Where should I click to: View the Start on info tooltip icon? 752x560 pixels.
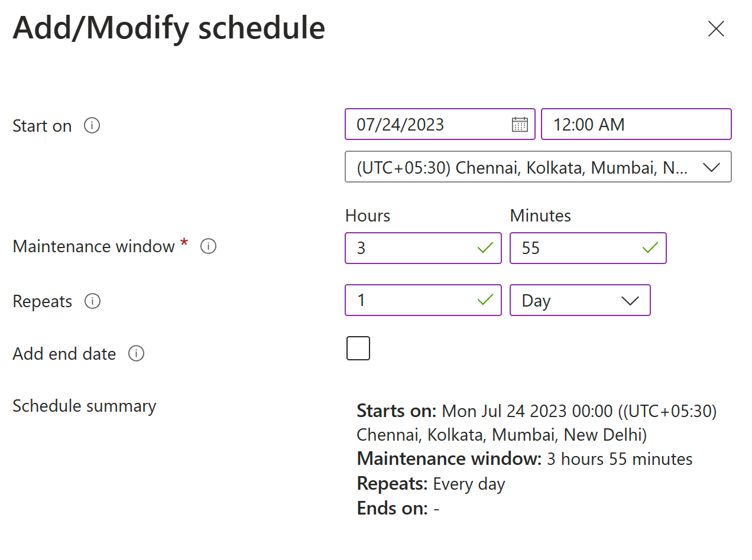click(92, 125)
